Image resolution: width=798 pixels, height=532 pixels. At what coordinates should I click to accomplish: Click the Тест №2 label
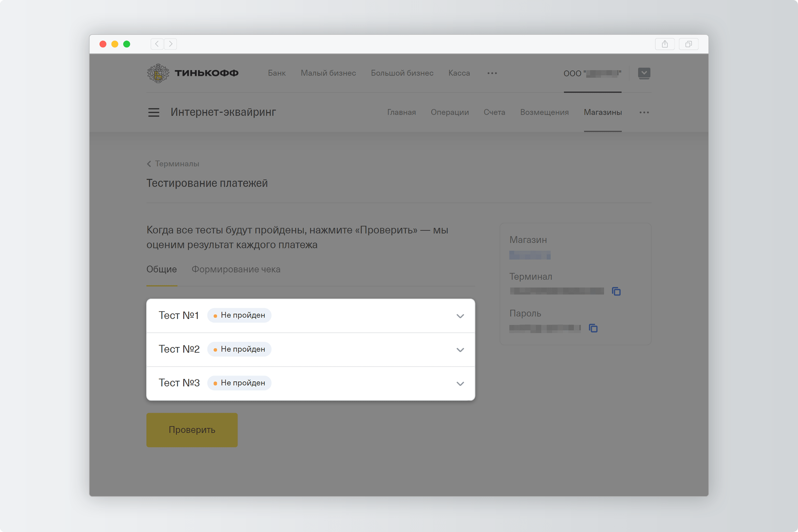click(x=179, y=349)
